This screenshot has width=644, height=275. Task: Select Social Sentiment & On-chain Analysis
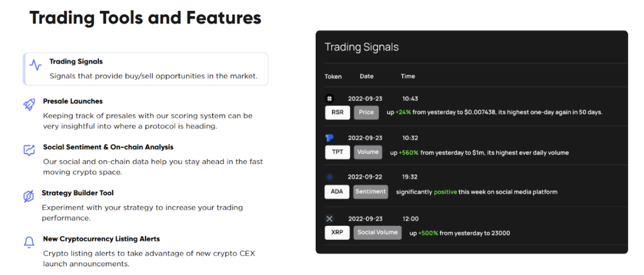point(108,147)
